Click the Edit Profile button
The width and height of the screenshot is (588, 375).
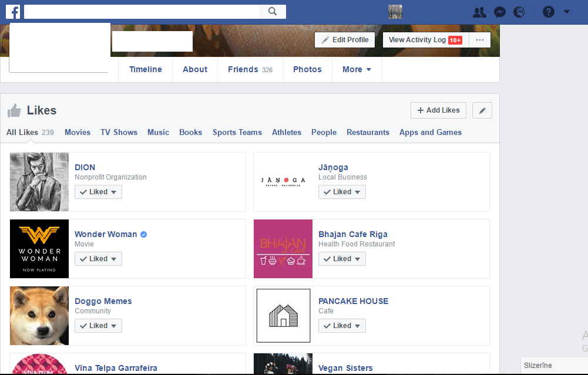345,40
